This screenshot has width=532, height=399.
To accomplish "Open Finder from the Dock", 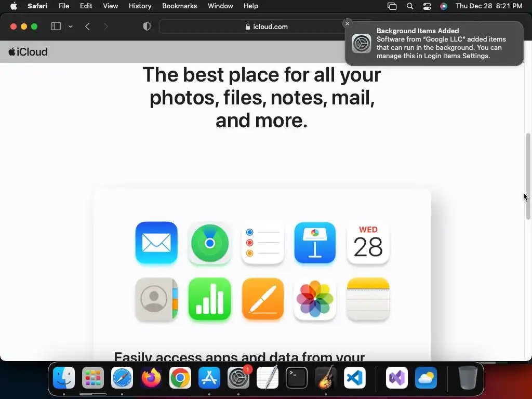I will (x=64, y=378).
